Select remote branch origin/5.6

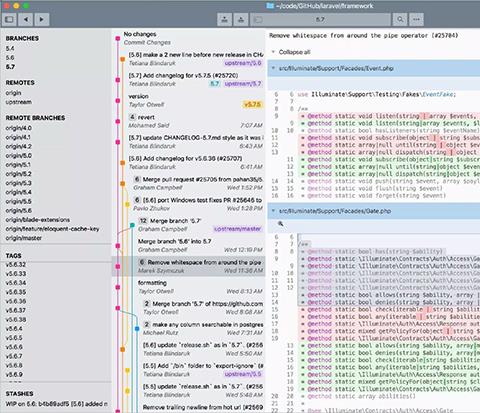pos(19,211)
